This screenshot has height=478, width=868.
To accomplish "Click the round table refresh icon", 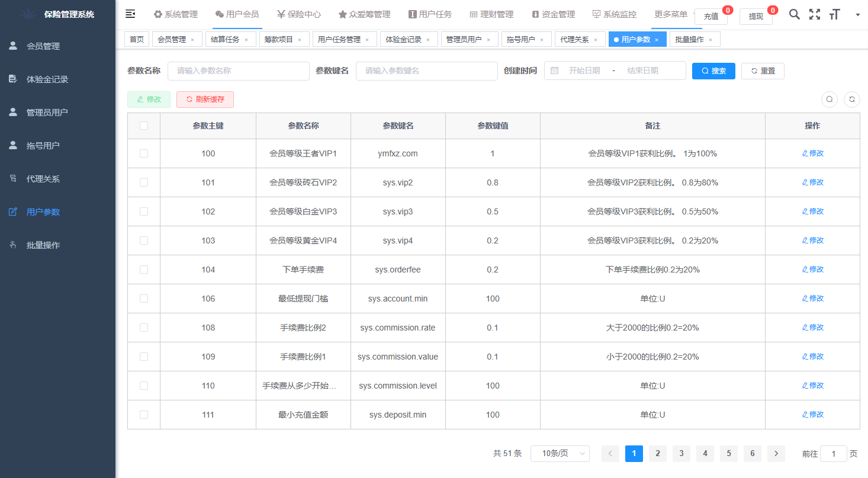I will (x=852, y=99).
